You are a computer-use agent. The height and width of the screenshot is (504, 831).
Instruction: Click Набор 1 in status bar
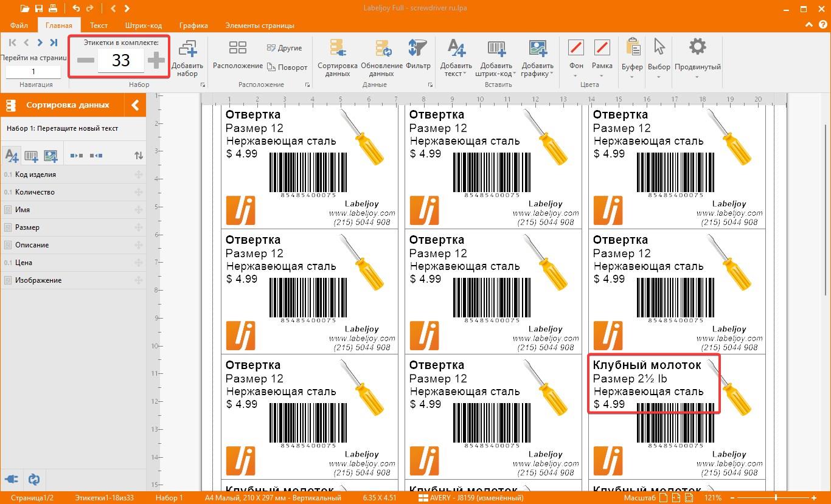(169, 498)
